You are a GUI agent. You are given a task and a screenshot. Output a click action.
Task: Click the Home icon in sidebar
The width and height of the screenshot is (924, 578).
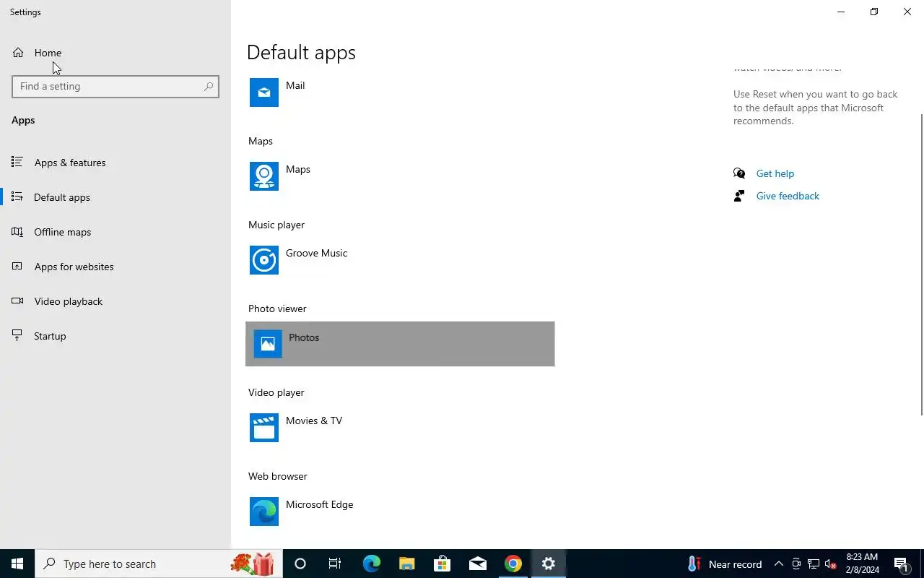click(18, 53)
